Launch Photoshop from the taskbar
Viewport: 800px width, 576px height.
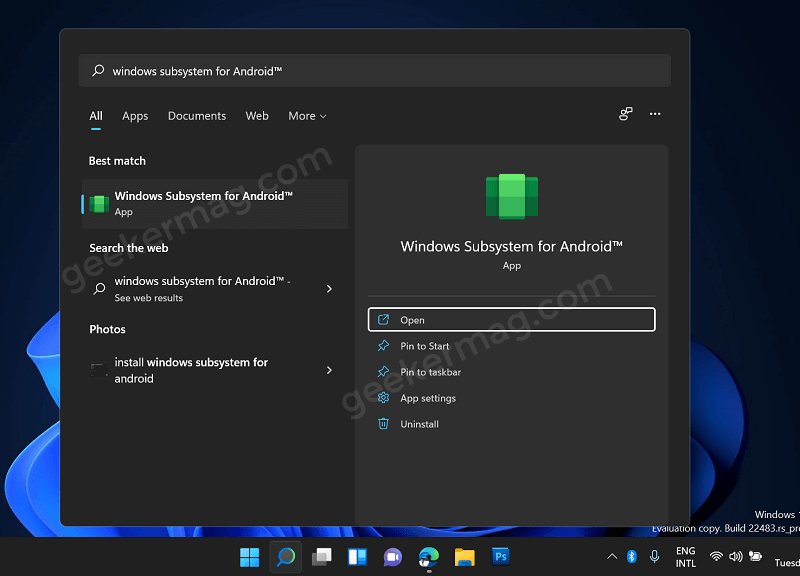501,557
